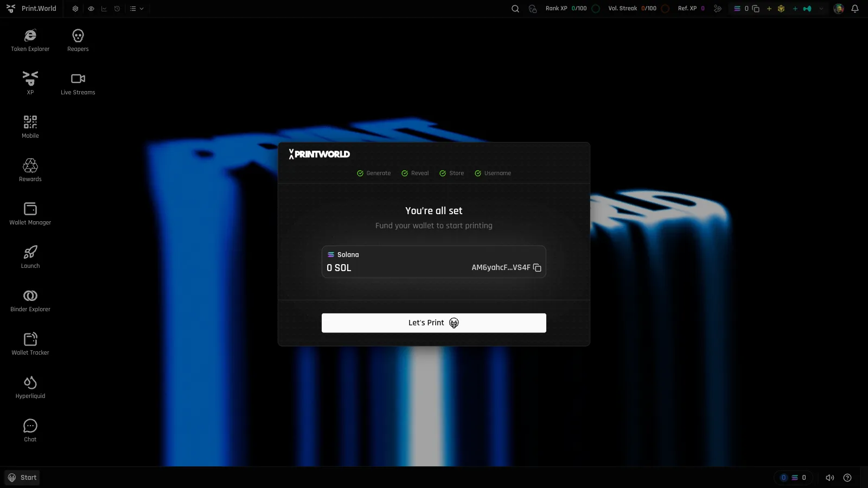This screenshot has height=488, width=868.
Task: Open the Token Explorer desktop icon
Action: pyautogui.click(x=30, y=41)
